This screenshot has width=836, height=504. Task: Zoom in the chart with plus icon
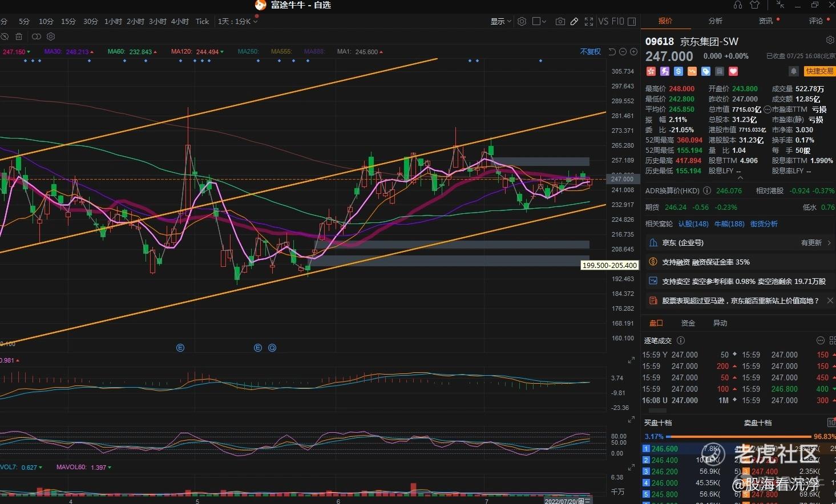(x=633, y=52)
